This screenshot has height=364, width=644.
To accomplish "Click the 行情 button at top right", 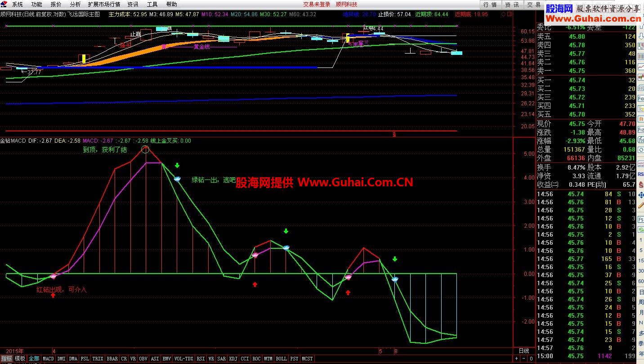I will tap(490, 4).
